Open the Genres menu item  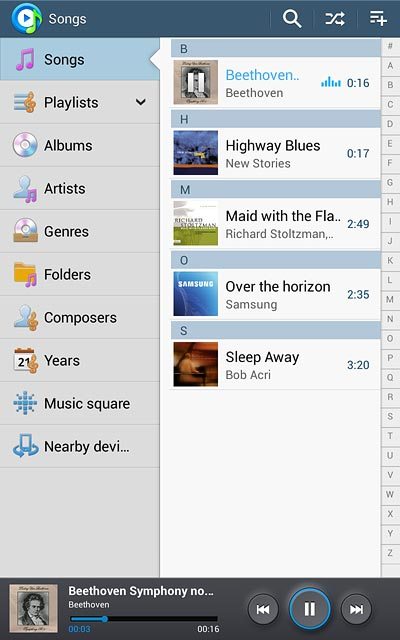tap(80, 231)
